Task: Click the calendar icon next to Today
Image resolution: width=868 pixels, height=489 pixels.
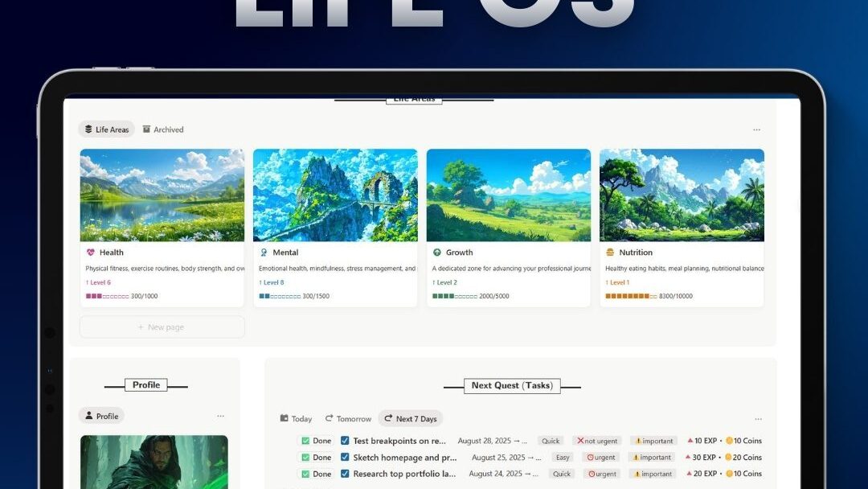Action: [x=284, y=418]
